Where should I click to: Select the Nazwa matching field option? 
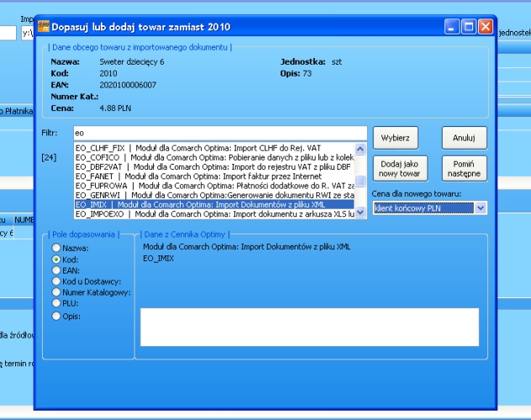(57, 249)
